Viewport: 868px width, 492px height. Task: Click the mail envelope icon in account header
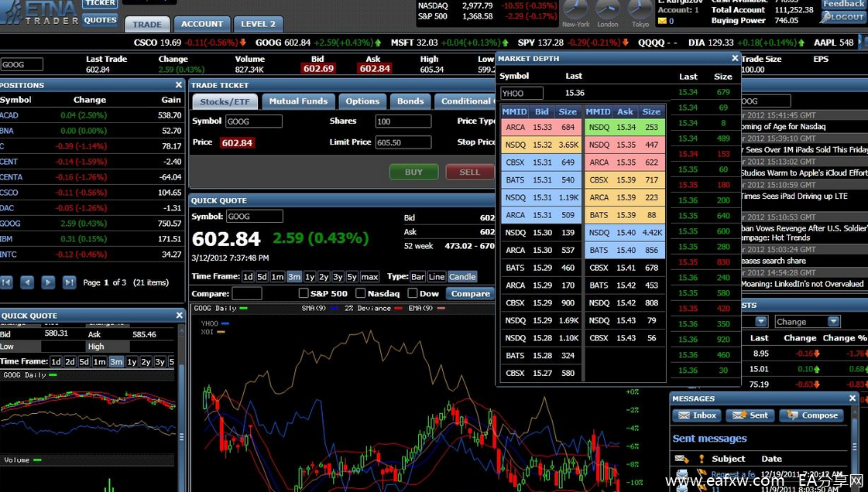pos(662,21)
